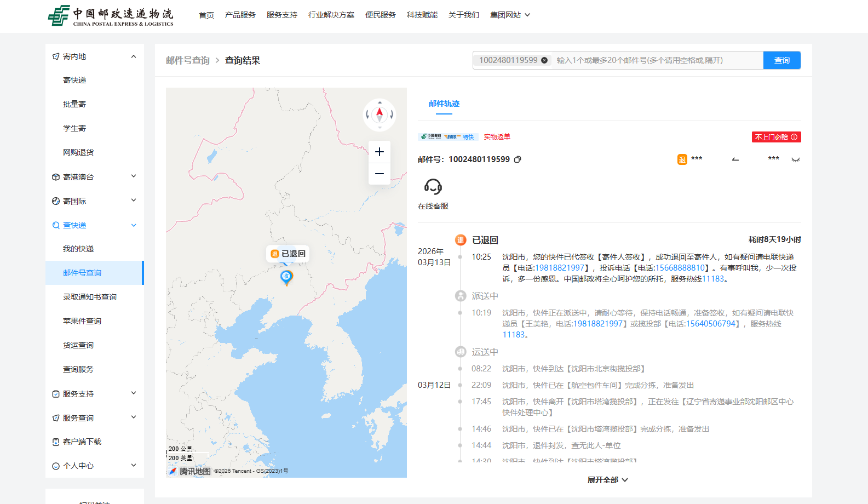Reset map orientation with the compass
The width and height of the screenshot is (868, 504).
click(380, 114)
